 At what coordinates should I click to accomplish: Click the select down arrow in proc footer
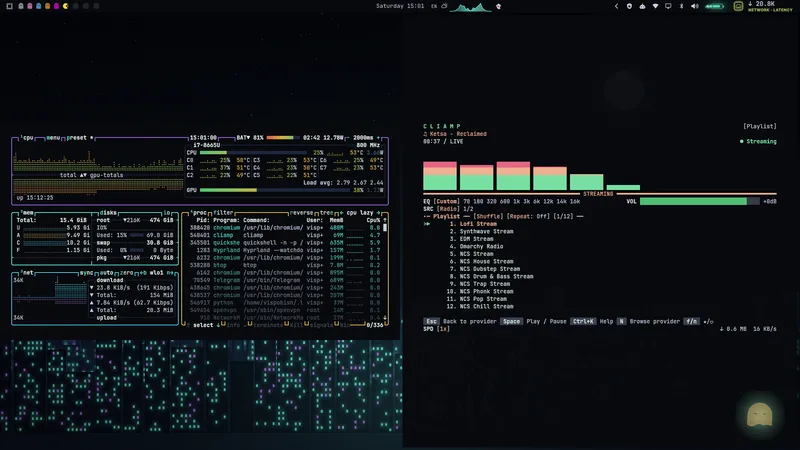pos(217,325)
